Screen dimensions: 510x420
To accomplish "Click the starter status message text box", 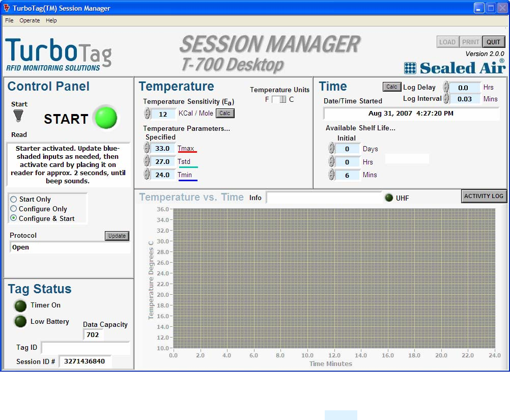I will [68, 164].
